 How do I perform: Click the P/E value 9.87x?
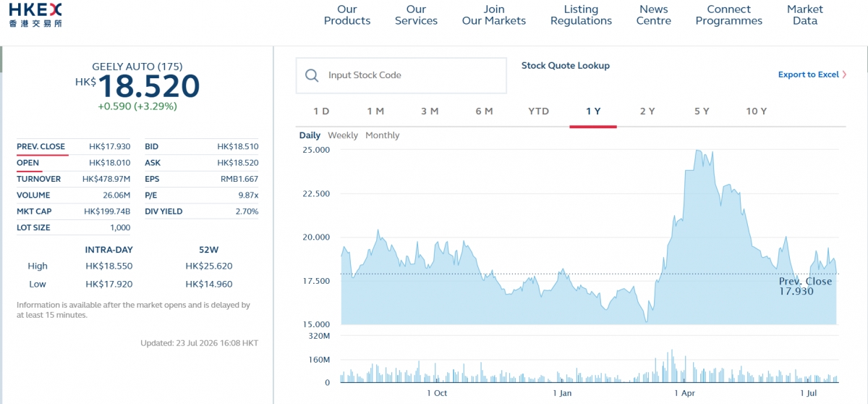[247, 195]
